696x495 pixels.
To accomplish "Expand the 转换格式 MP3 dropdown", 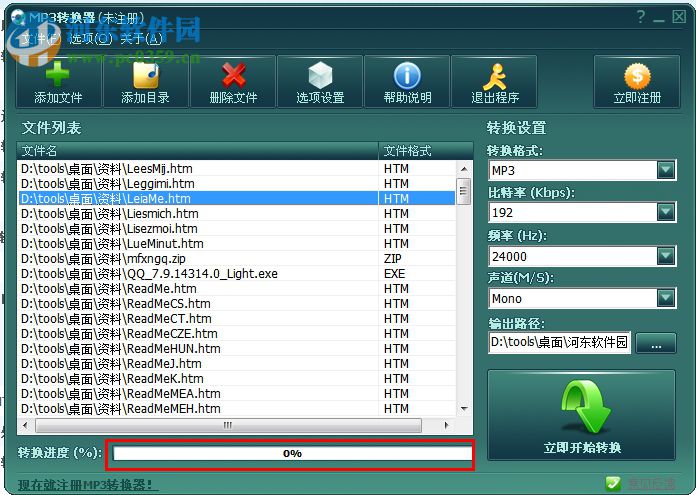I will pos(665,170).
